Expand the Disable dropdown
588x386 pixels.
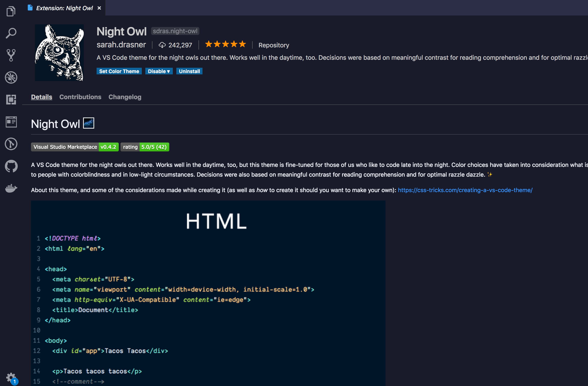click(159, 71)
